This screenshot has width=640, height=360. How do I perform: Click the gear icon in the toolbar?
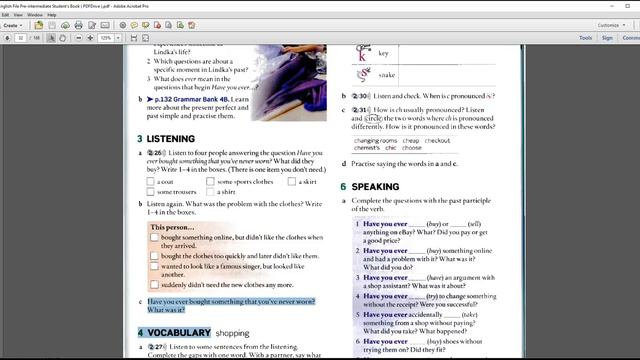pos(123,25)
